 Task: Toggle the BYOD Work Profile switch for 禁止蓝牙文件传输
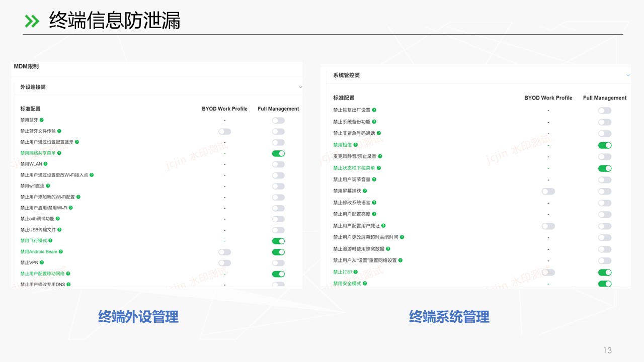[224, 132]
